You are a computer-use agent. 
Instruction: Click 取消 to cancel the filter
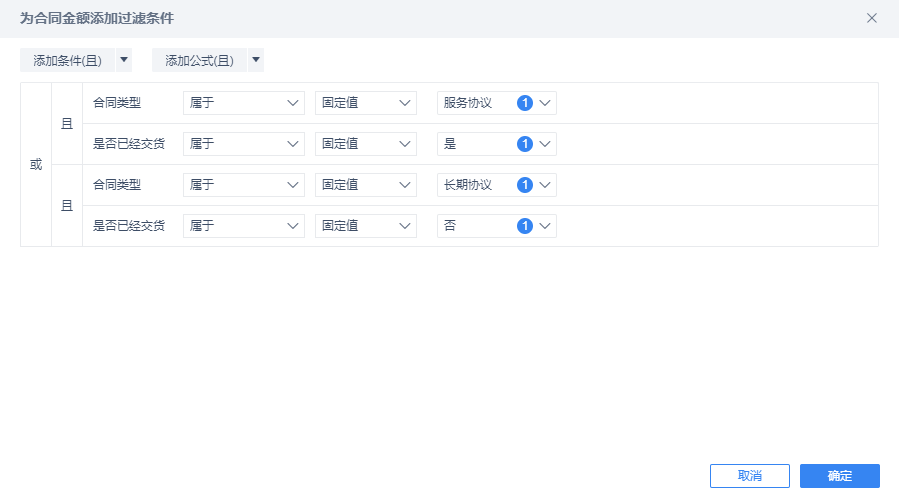coord(750,476)
